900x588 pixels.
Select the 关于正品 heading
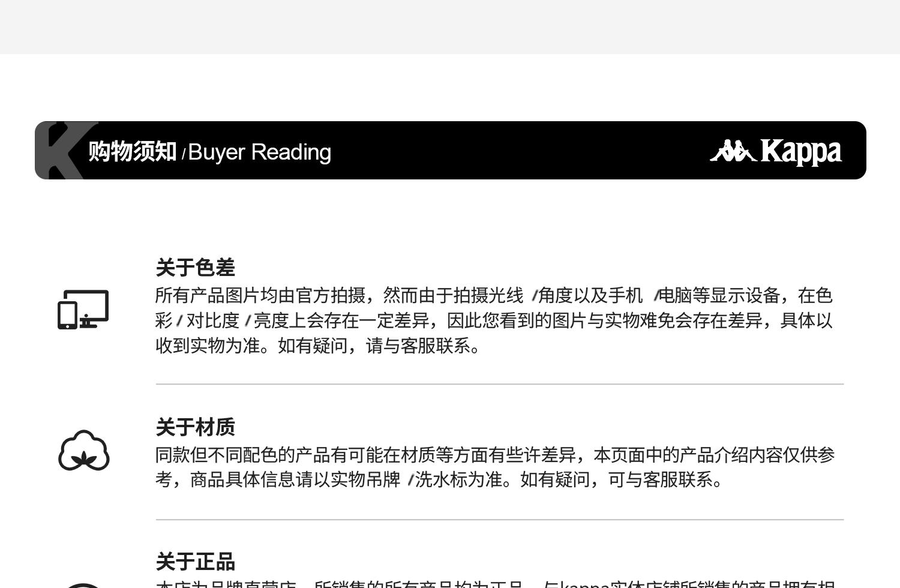pos(195,562)
